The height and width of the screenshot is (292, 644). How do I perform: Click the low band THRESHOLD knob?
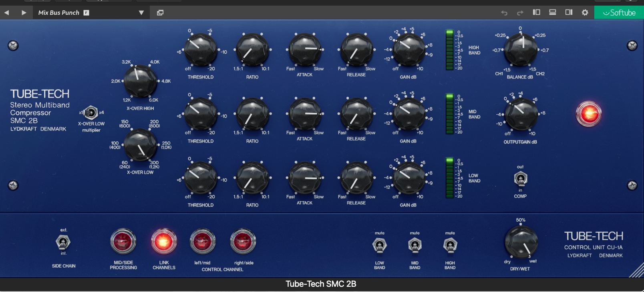(201, 178)
